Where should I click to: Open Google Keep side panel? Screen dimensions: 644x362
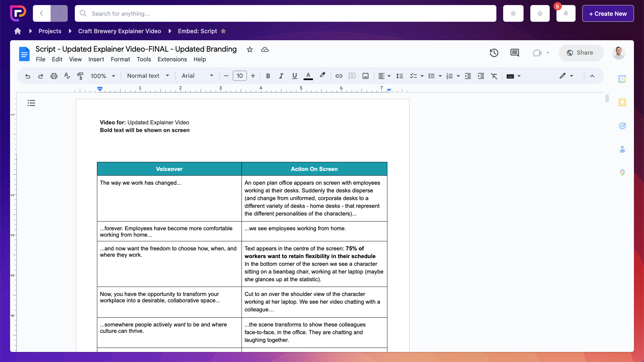623,103
